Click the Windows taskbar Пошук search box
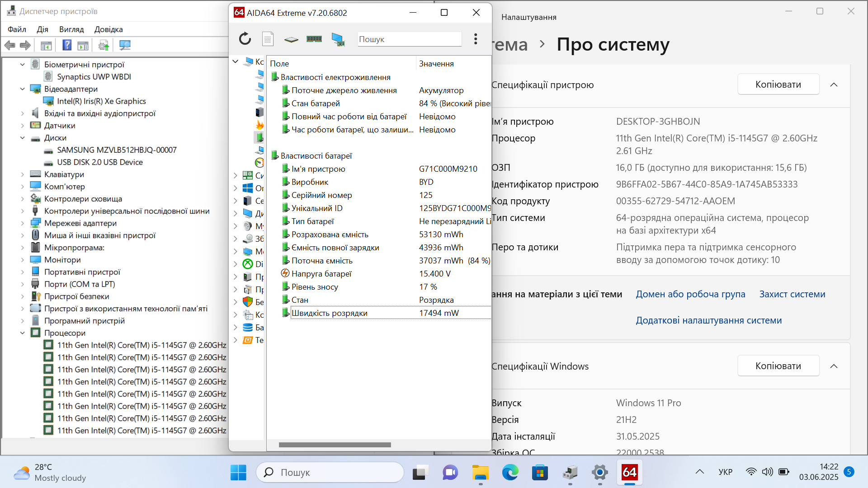Screen dimensions: 868x488 [x=330, y=472]
